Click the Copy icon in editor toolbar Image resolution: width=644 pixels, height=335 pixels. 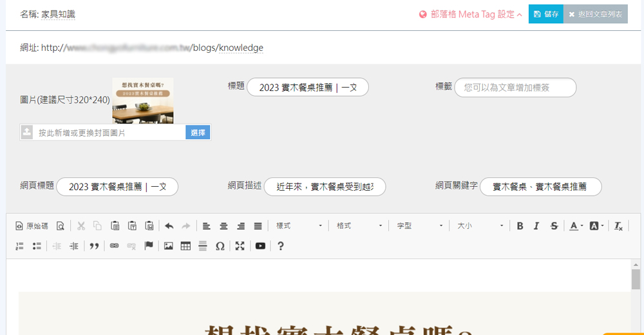(x=97, y=226)
